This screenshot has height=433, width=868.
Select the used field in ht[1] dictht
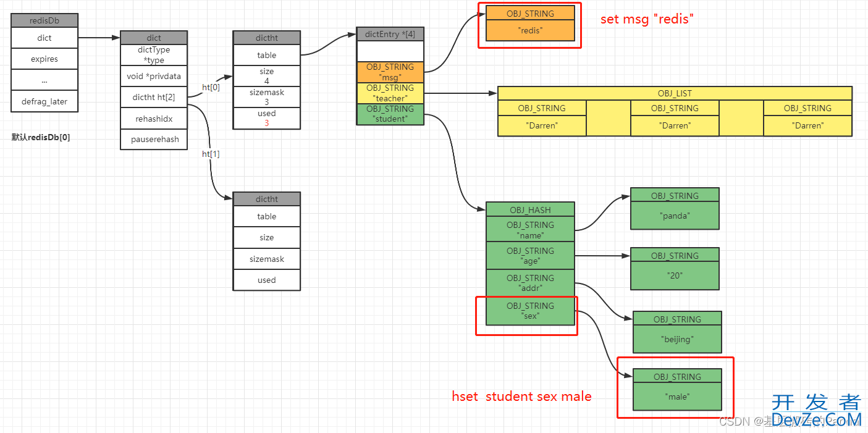(x=266, y=280)
